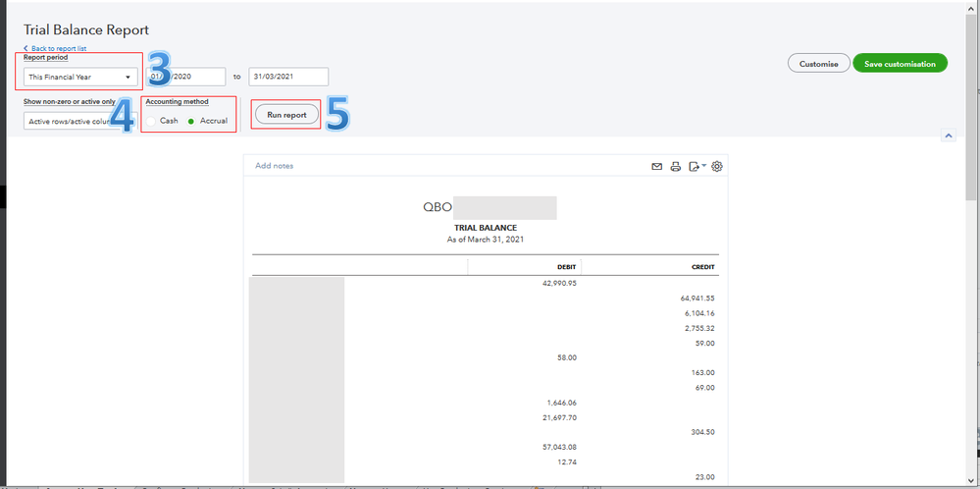980x489 pixels.
Task: Click Save customisation button
Action: coord(900,64)
